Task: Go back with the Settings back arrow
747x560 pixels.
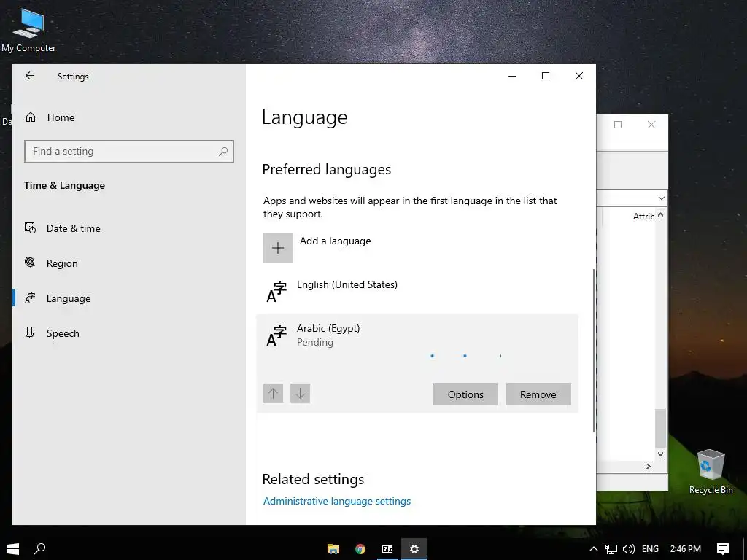Action: (x=30, y=76)
